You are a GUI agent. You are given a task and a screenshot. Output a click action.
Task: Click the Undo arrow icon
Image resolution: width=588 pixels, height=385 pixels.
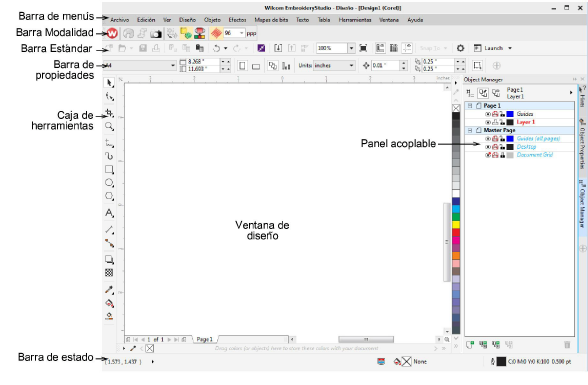pos(216,48)
